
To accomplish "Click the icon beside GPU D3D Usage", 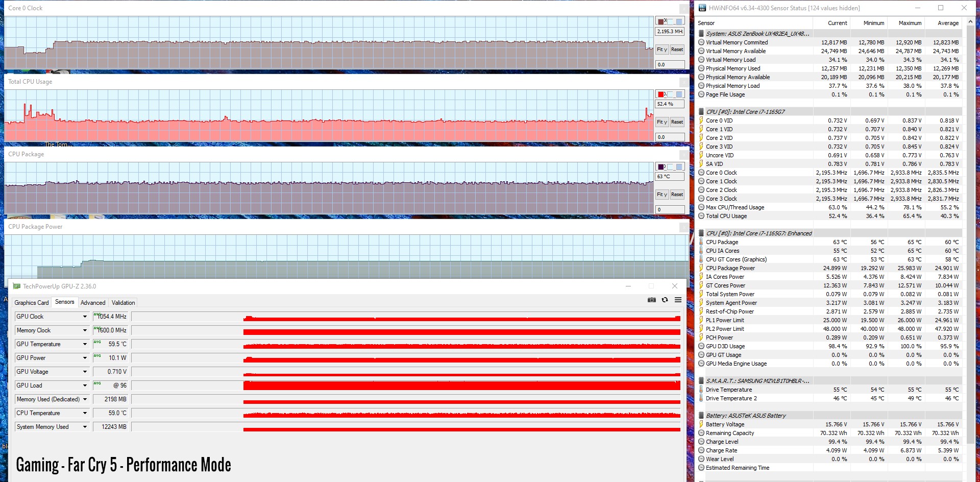I will pos(701,346).
